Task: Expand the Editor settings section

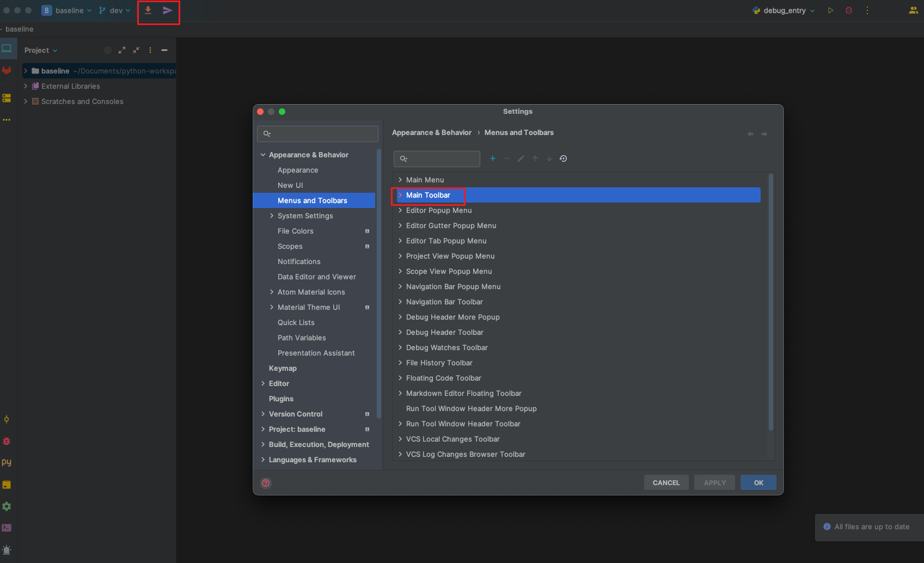Action: click(x=263, y=383)
